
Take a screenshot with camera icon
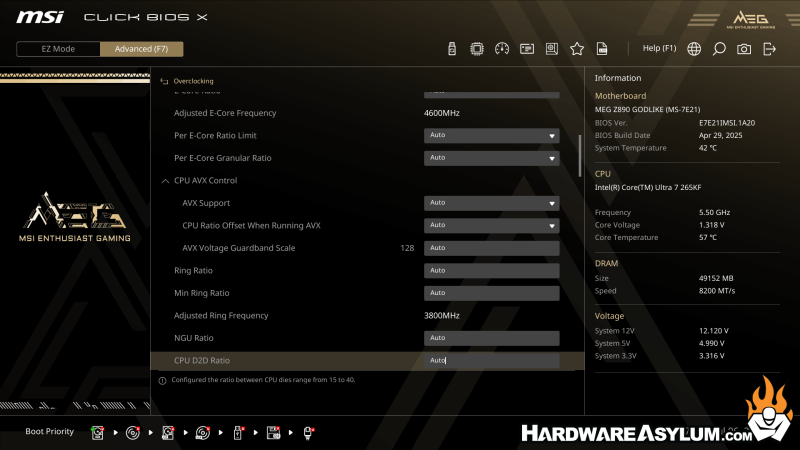pyautogui.click(x=744, y=49)
